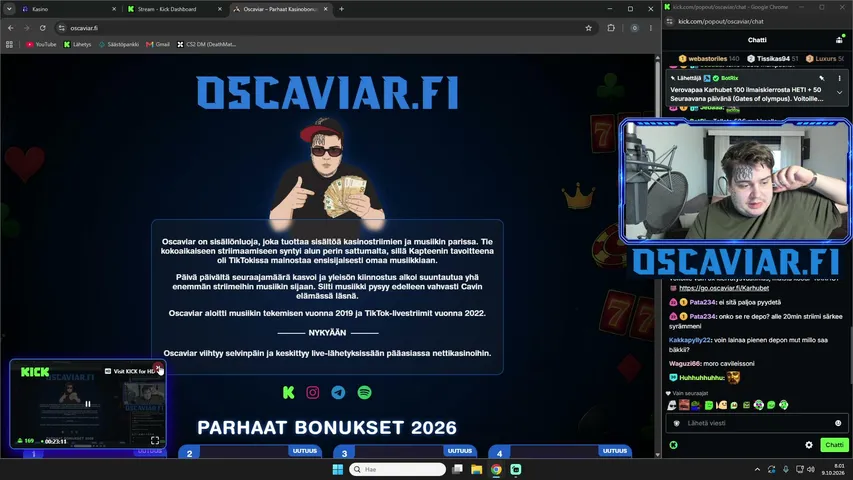The height and width of the screenshot is (480, 853).
Task: Open the Telegram channel icon
Action: [x=338, y=392]
